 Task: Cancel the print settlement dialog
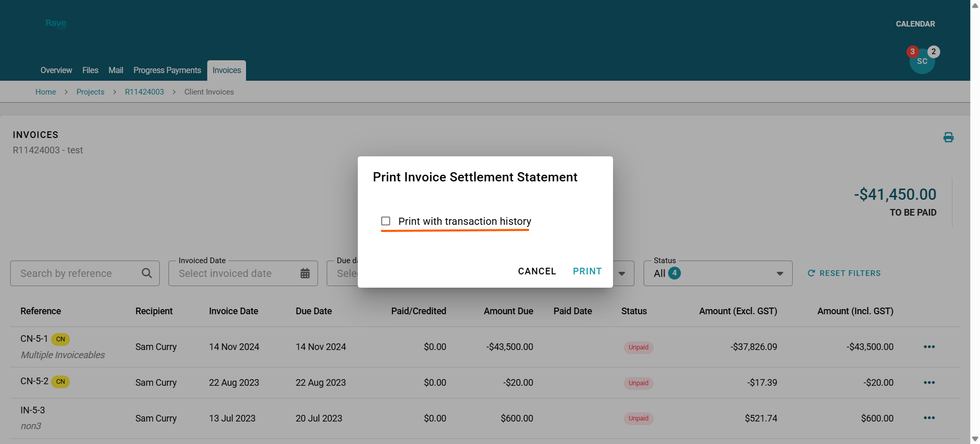pos(536,271)
